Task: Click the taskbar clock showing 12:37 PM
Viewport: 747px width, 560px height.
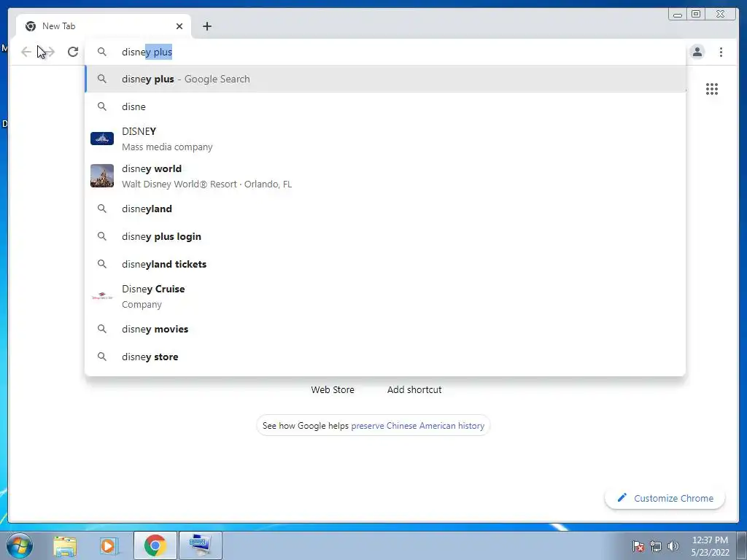Action: (x=710, y=545)
